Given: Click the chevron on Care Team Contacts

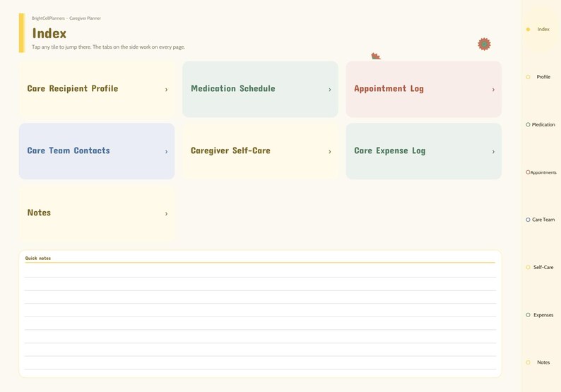Looking at the screenshot, I should [x=166, y=152].
